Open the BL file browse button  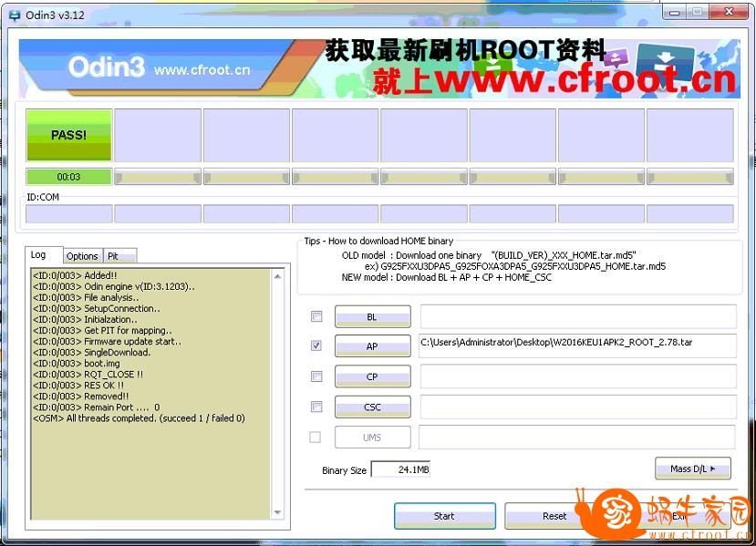tap(373, 316)
